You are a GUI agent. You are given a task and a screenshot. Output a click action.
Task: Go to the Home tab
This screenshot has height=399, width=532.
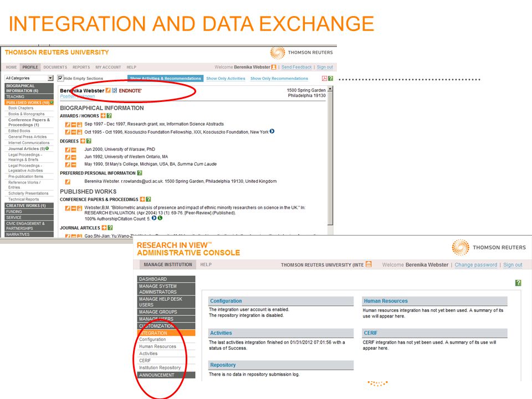click(x=11, y=67)
